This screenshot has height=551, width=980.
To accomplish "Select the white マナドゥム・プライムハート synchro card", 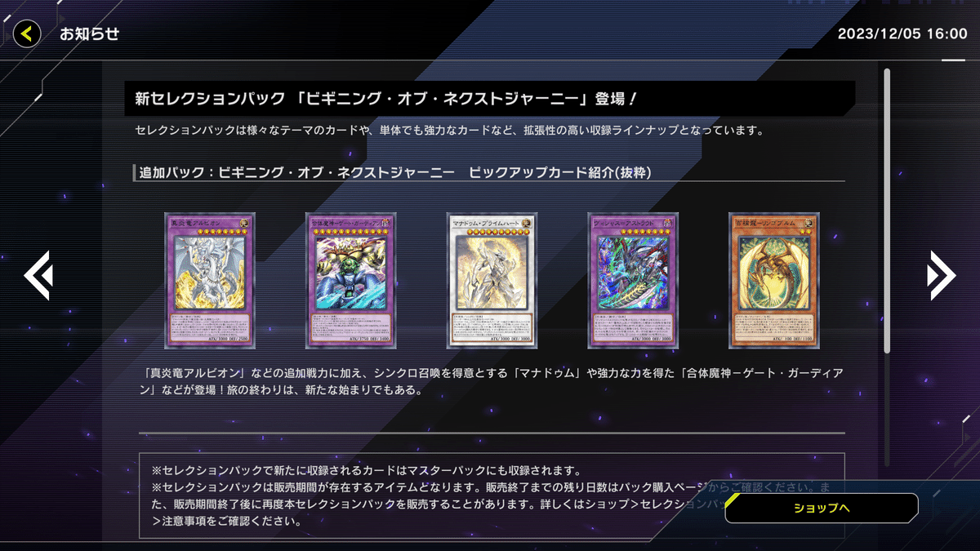I will [491, 280].
